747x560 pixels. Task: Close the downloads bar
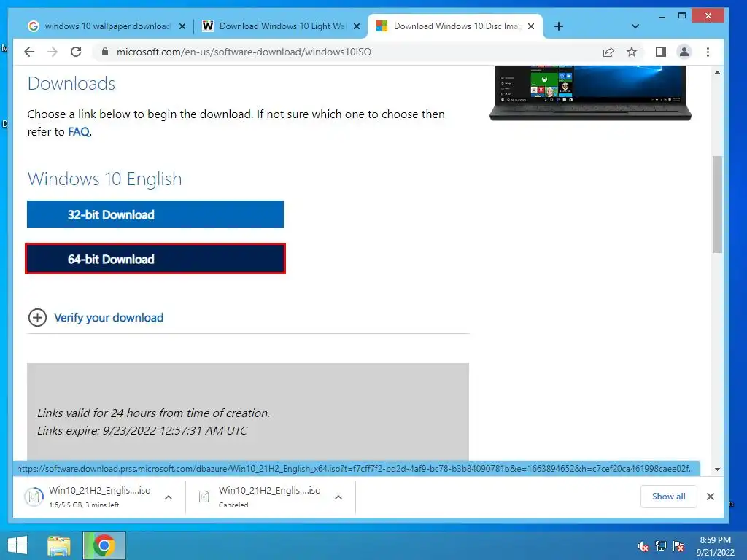click(711, 497)
